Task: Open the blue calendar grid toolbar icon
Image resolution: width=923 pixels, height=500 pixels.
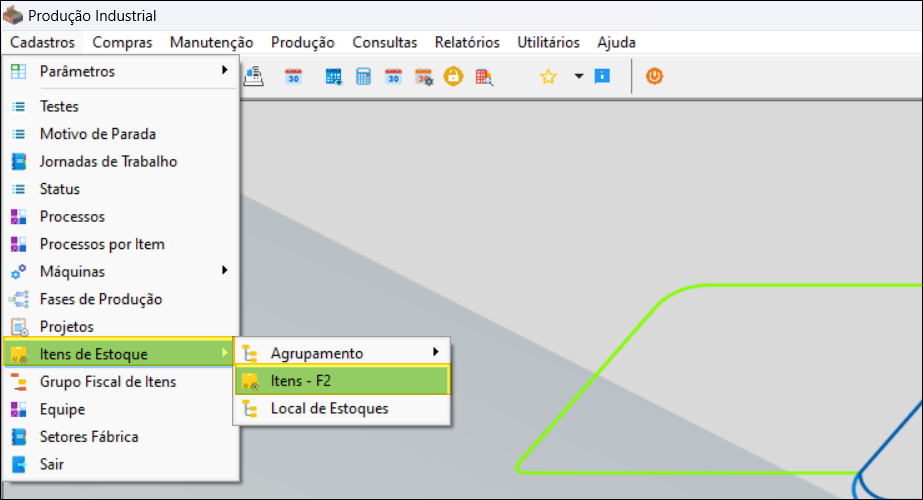Action: click(x=334, y=77)
